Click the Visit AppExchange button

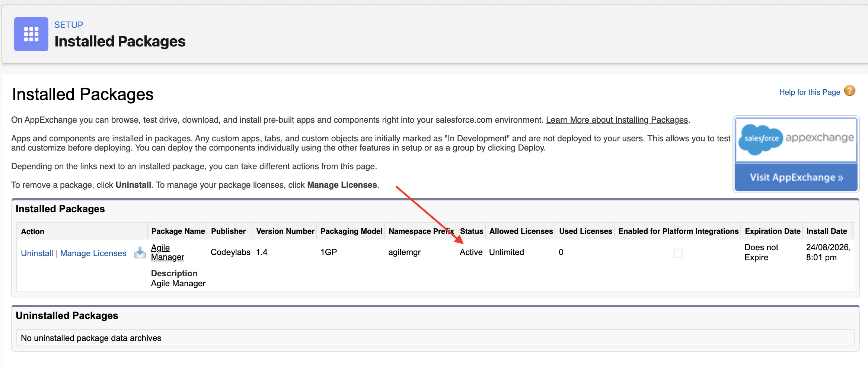click(x=796, y=177)
